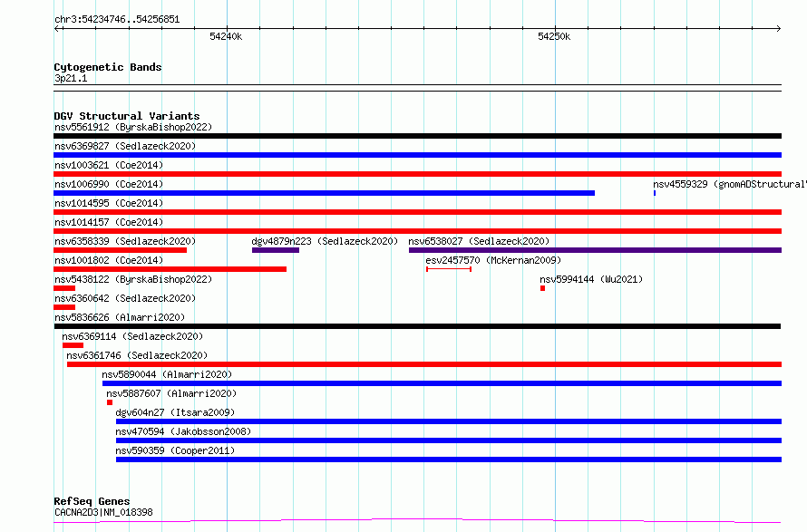The width and height of the screenshot is (807, 532).
Task: Click the CACNA2D3|NM_018398 gene label
Action: pyautogui.click(x=103, y=512)
